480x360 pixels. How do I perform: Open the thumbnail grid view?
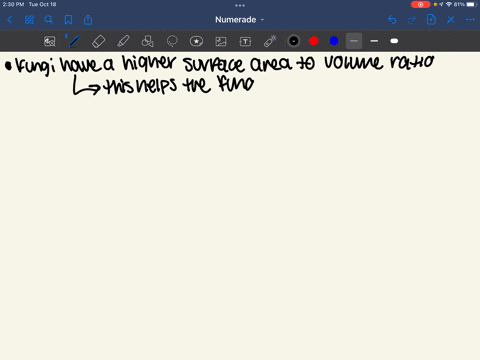[29, 20]
